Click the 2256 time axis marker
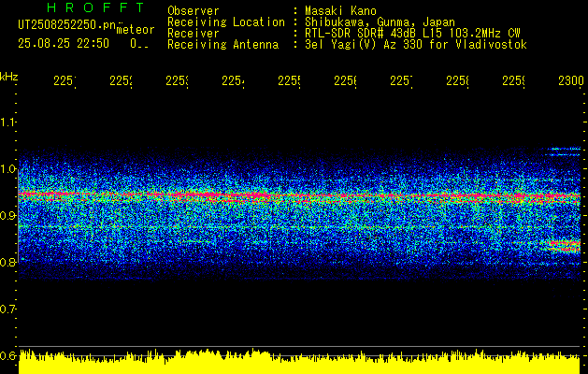 [345, 81]
